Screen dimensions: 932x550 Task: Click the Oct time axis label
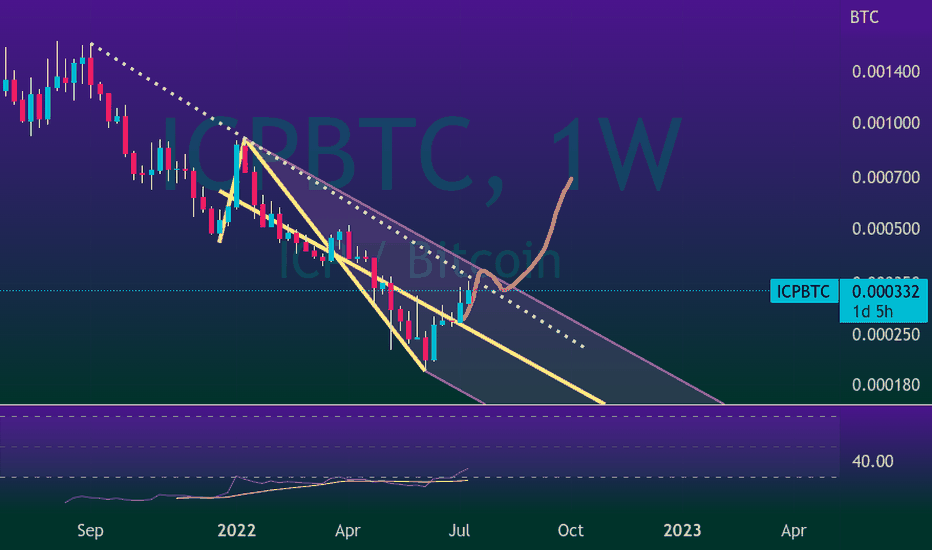[x=570, y=530]
